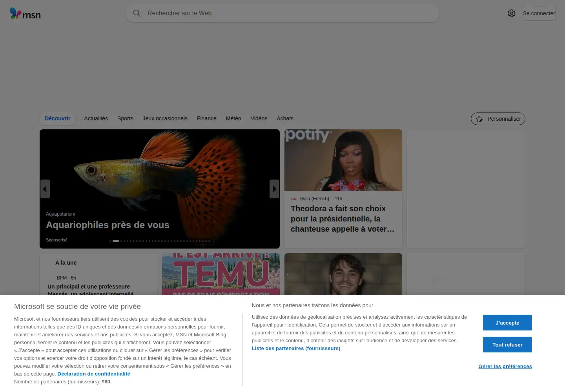This screenshot has height=392, width=565.
Task: Open the Déclaration de confidentialité link
Action: point(94,374)
